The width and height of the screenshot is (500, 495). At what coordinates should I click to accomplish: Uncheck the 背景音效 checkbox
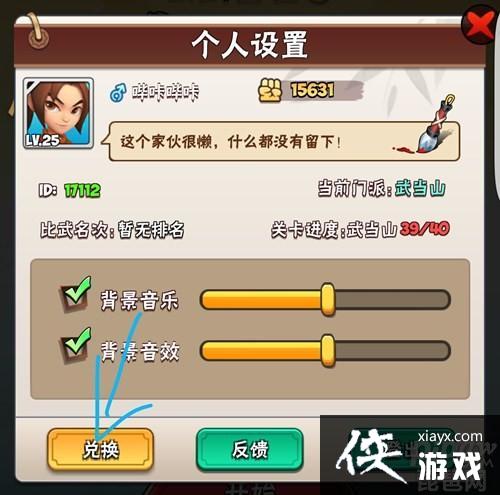(x=75, y=346)
